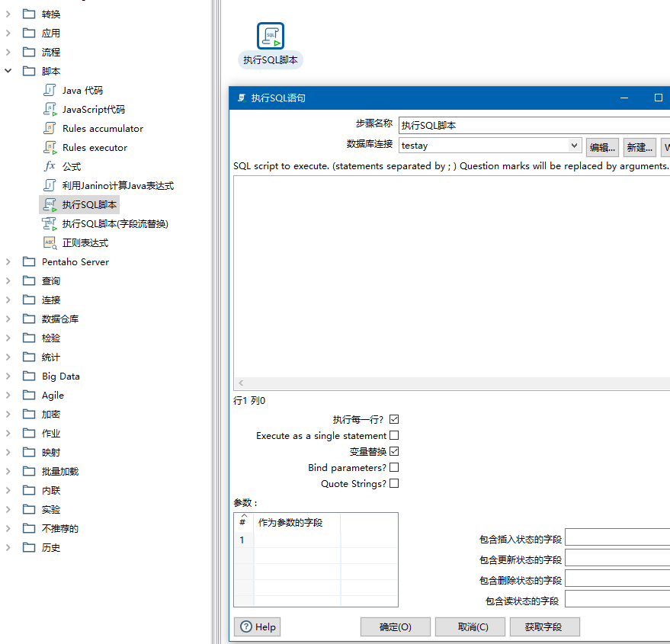The image size is (670, 644).
Task: Click the 执行SQL语句 dialog title icon
Action: pyautogui.click(x=242, y=98)
